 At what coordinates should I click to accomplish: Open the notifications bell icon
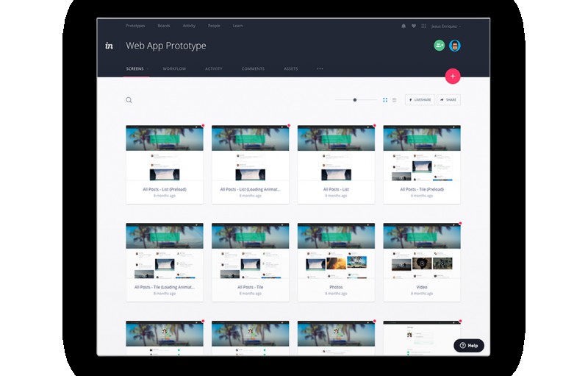pos(404,26)
